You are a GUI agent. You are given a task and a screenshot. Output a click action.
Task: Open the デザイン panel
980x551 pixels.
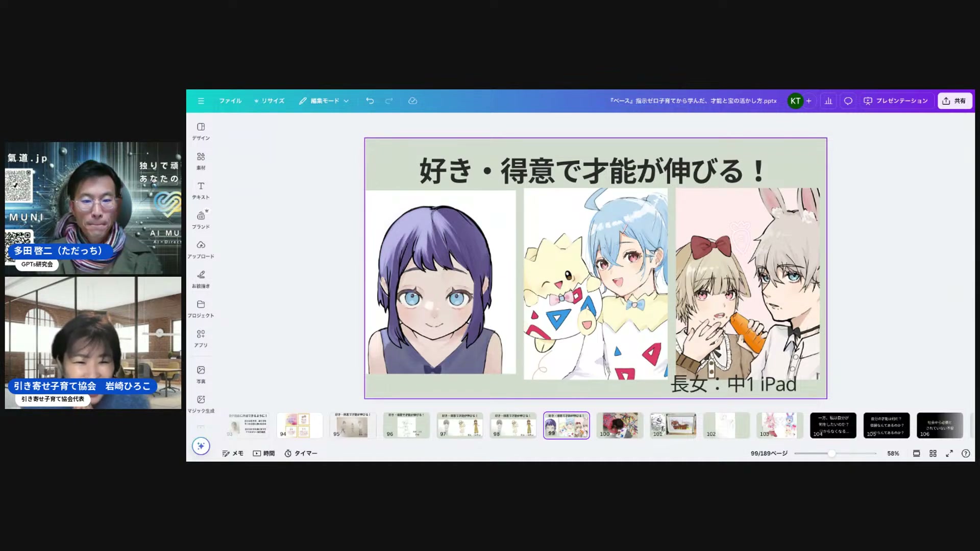coord(201,131)
